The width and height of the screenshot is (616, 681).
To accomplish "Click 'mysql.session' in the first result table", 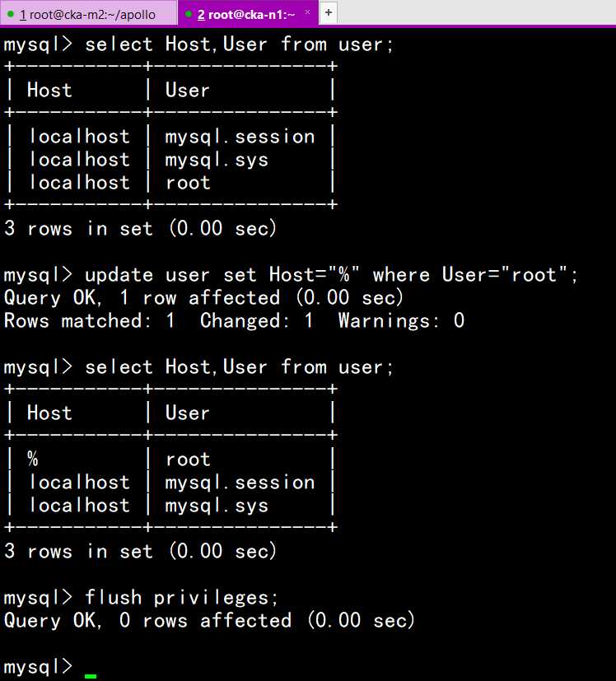I will [240, 138].
